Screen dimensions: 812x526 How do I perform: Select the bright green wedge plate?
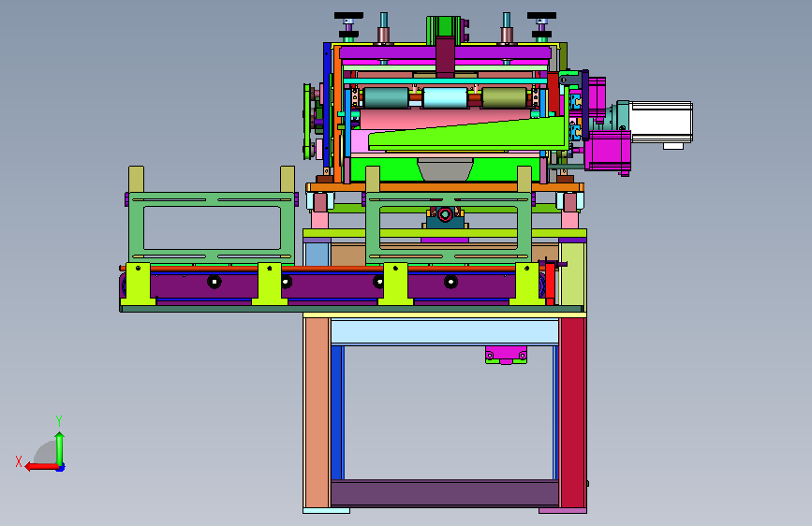pos(467,135)
